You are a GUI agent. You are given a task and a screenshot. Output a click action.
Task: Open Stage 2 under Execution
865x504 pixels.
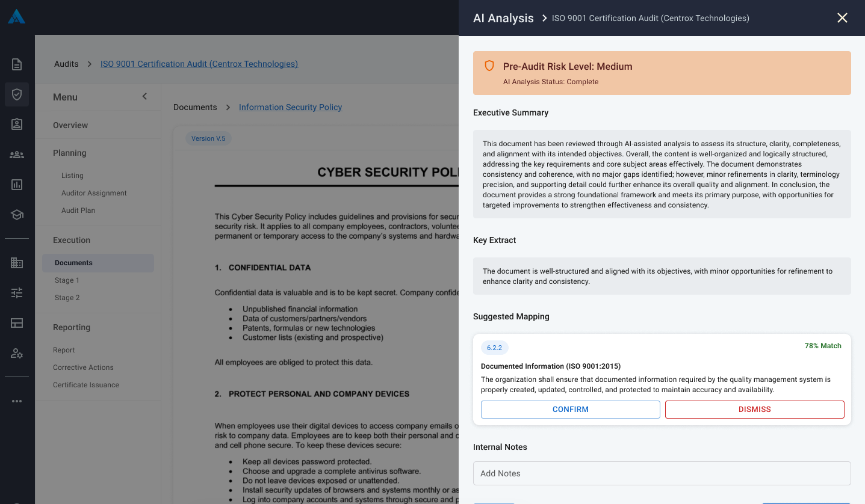[x=67, y=298]
